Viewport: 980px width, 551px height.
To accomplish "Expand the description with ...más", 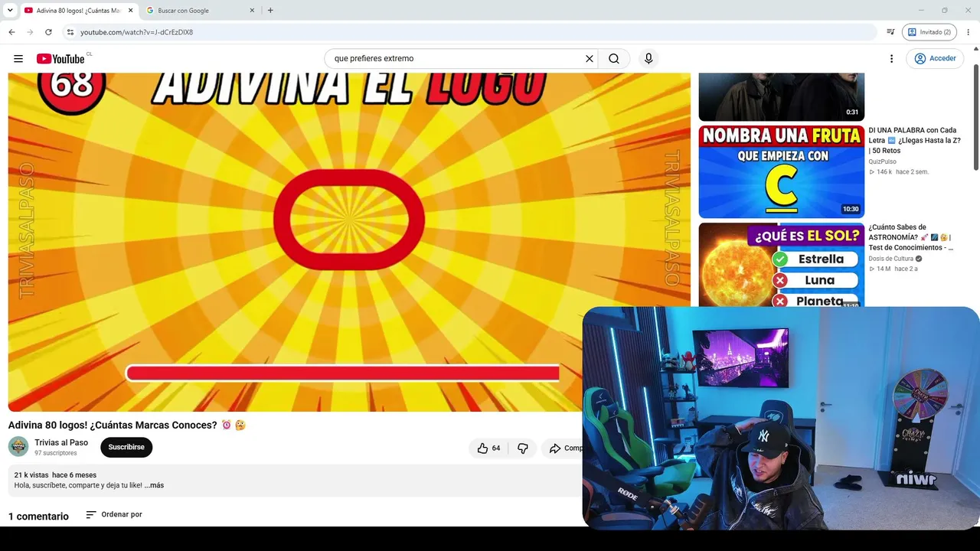I will 154,485.
